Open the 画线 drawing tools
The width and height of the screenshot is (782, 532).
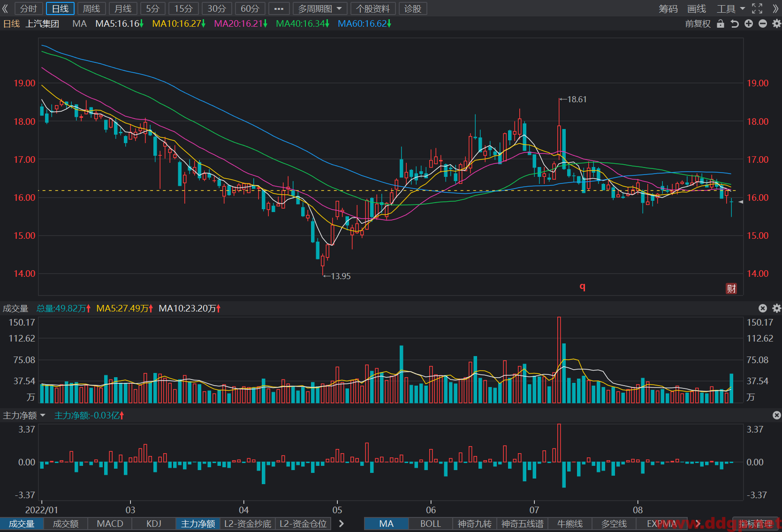697,8
